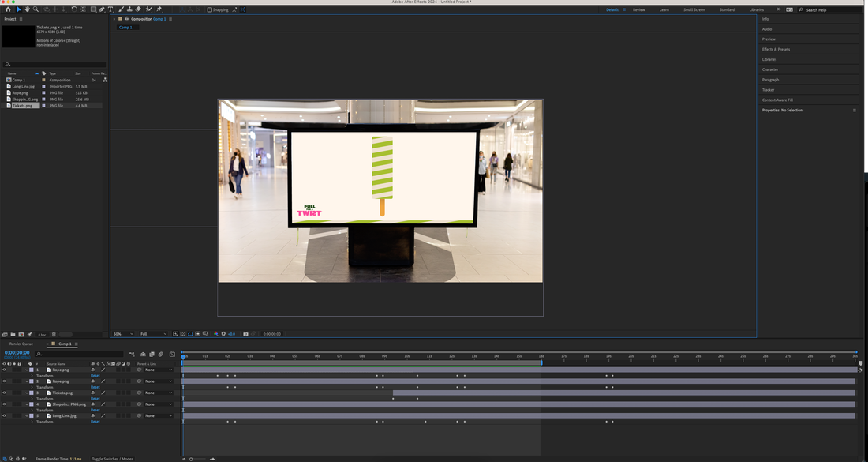
Task: Open the Parent dropdown for layer 1 Rope.png
Action: [x=159, y=370]
